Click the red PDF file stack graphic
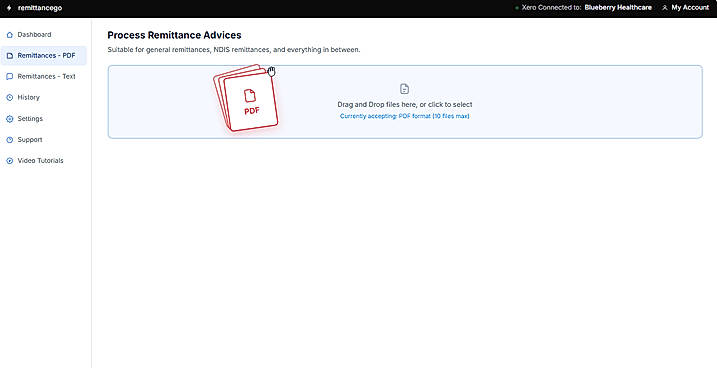The image size is (717, 368). tap(246, 98)
